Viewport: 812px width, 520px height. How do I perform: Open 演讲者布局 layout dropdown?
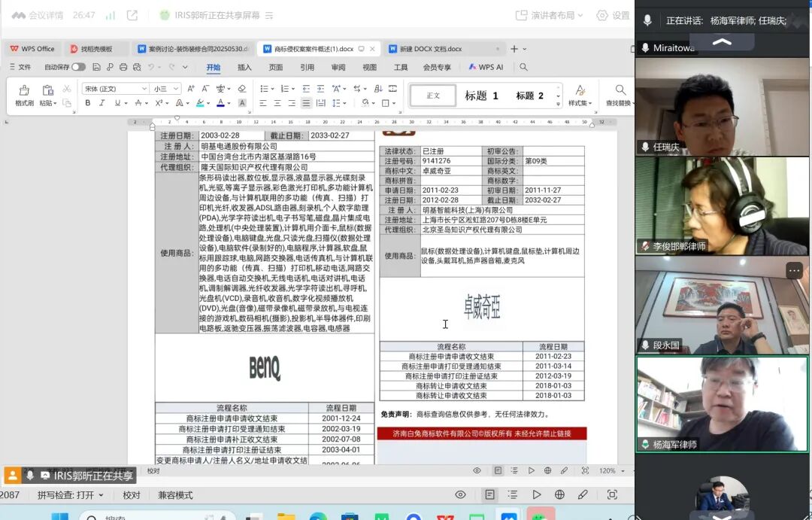pos(550,16)
